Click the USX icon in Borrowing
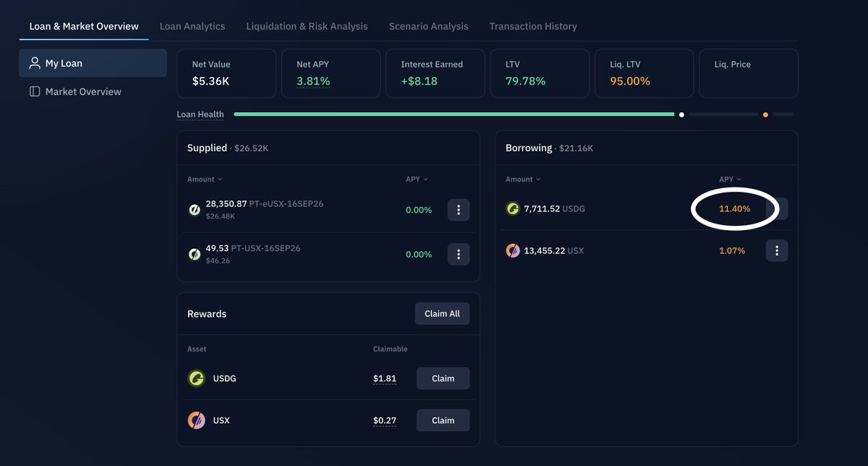This screenshot has height=466, width=868. (x=512, y=250)
